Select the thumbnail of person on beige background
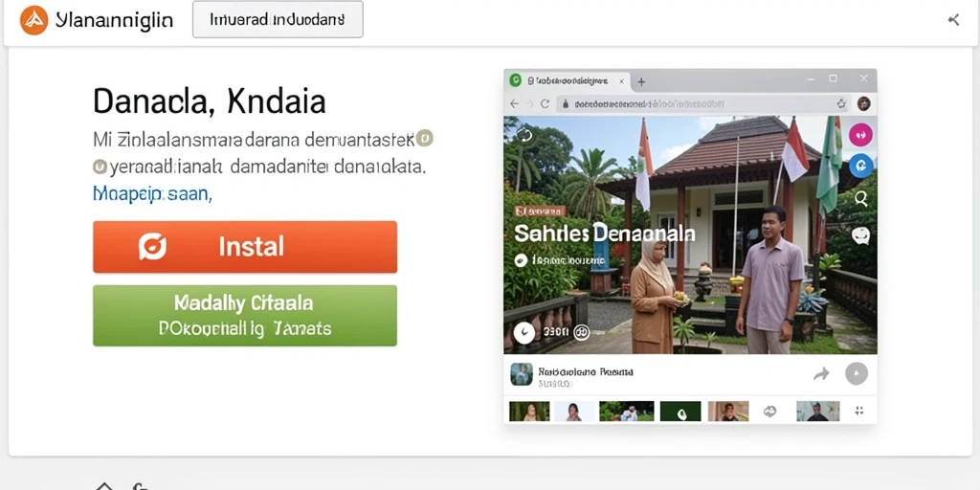Viewport: 980px width, 490px height. [728, 412]
